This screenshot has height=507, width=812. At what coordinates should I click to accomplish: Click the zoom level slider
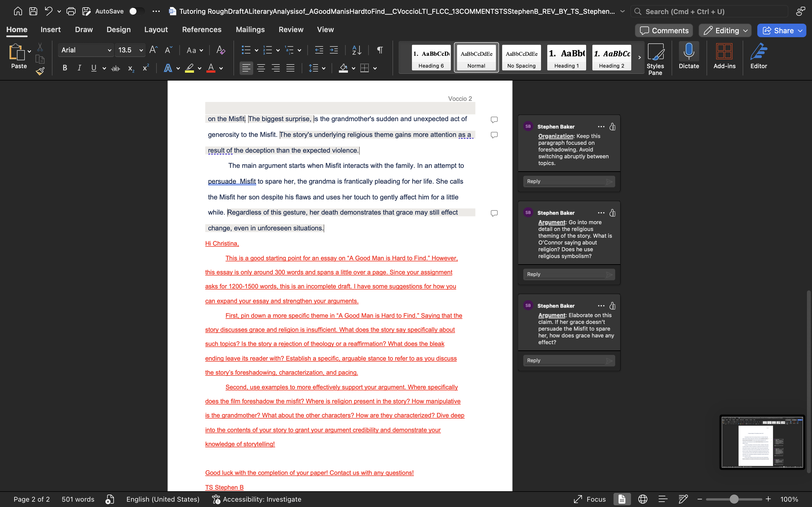tap(734, 499)
